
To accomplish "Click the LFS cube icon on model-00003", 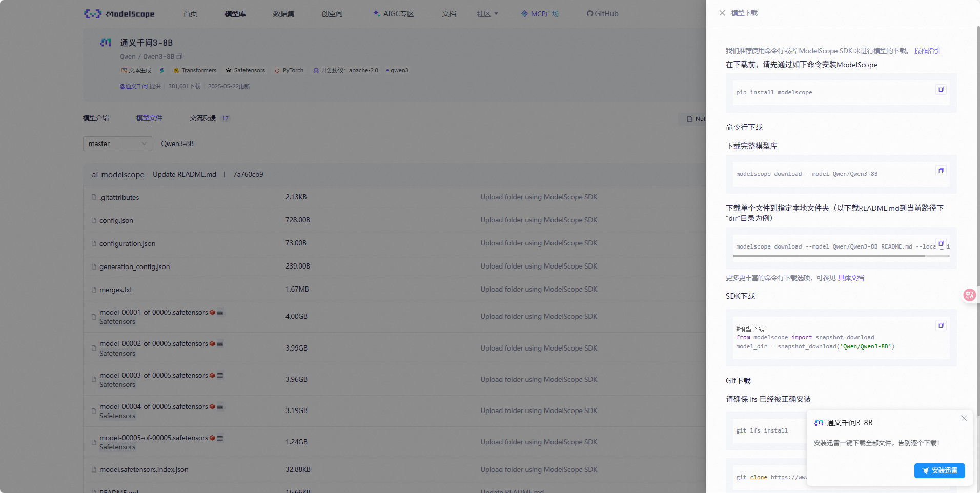I will coord(212,375).
